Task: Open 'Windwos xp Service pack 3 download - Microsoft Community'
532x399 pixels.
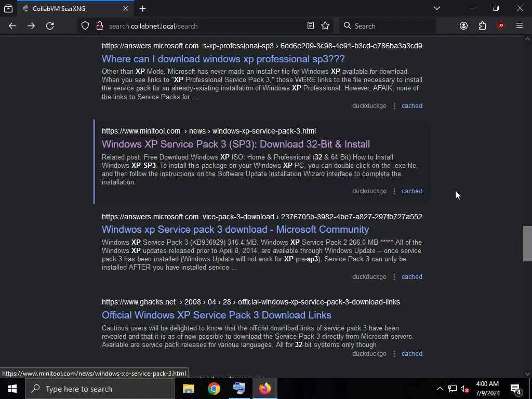Action: [235, 229]
